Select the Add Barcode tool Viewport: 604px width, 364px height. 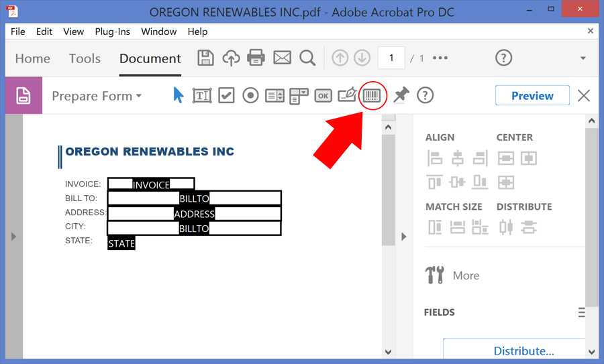[x=372, y=95]
